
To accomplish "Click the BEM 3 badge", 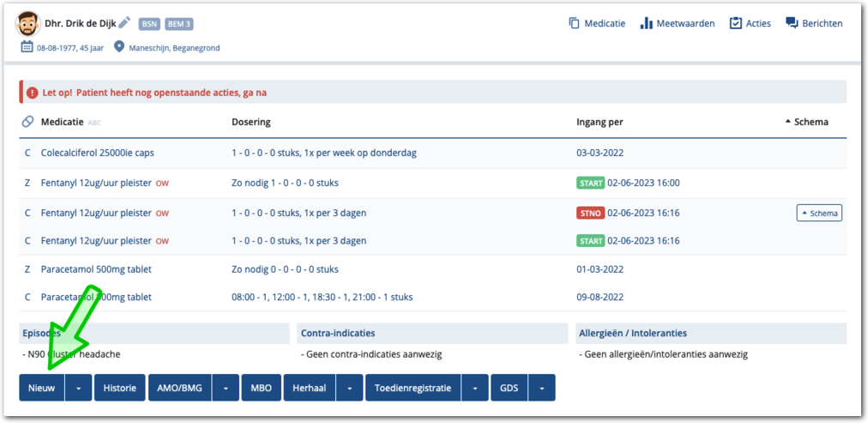I will pyautogui.click(x=178, y=24).
